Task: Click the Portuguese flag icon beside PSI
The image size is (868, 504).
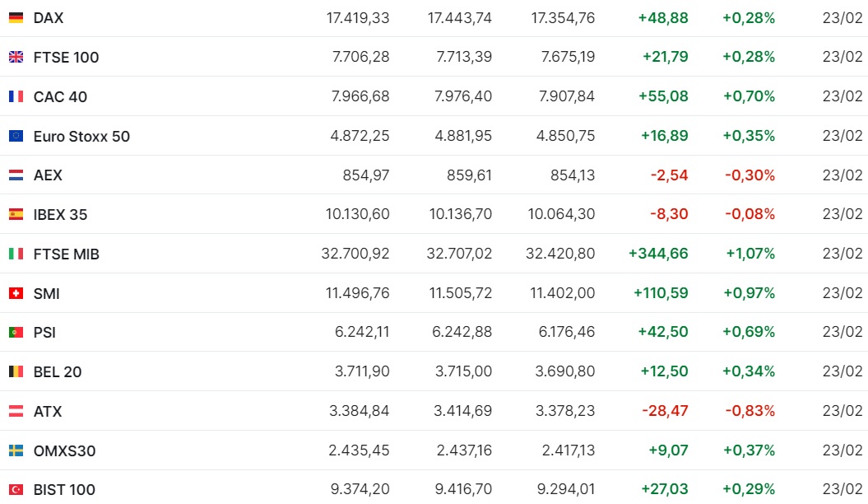Action: point(16,333)
